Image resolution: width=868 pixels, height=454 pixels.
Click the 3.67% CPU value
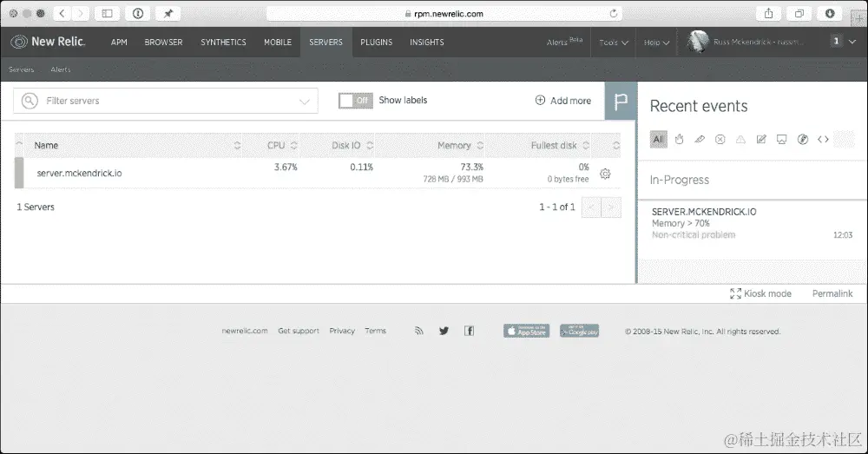286,167
